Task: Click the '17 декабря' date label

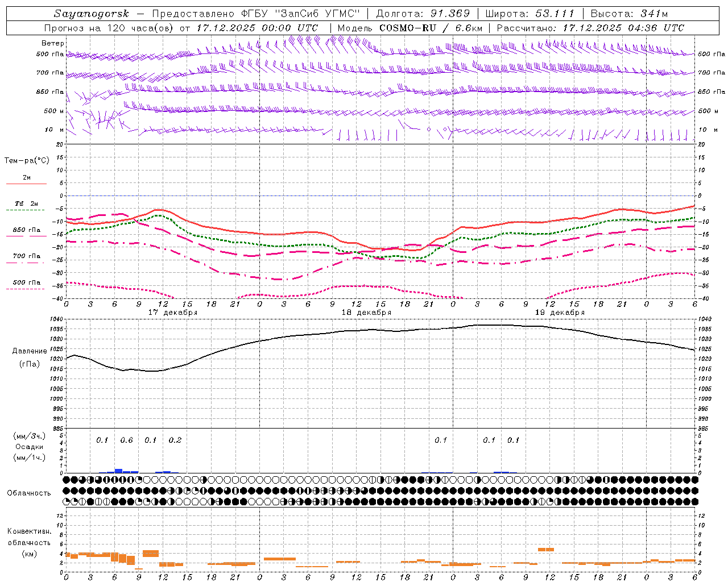Action: click(173, 313)
